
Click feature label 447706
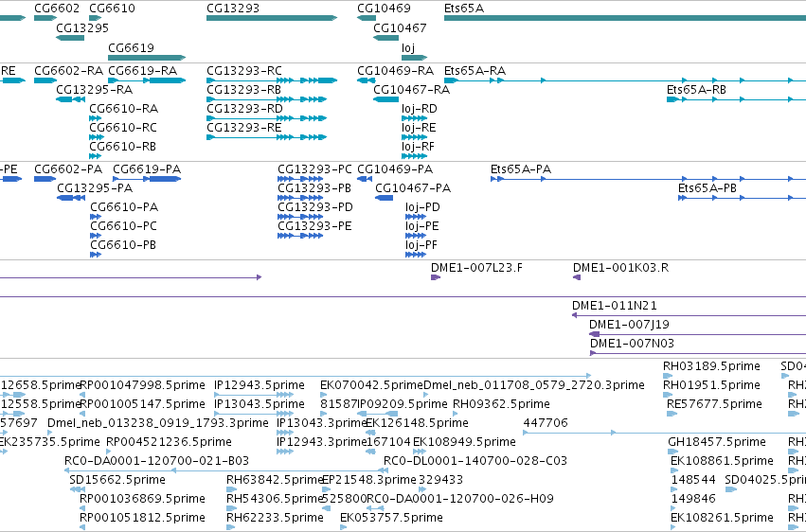(x=546, y=423)
